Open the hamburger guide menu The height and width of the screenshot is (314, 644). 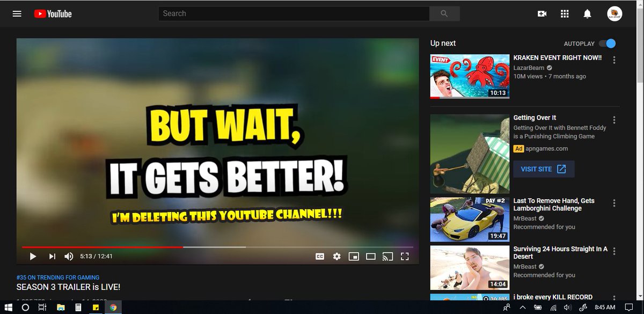[x=17, y=14]
